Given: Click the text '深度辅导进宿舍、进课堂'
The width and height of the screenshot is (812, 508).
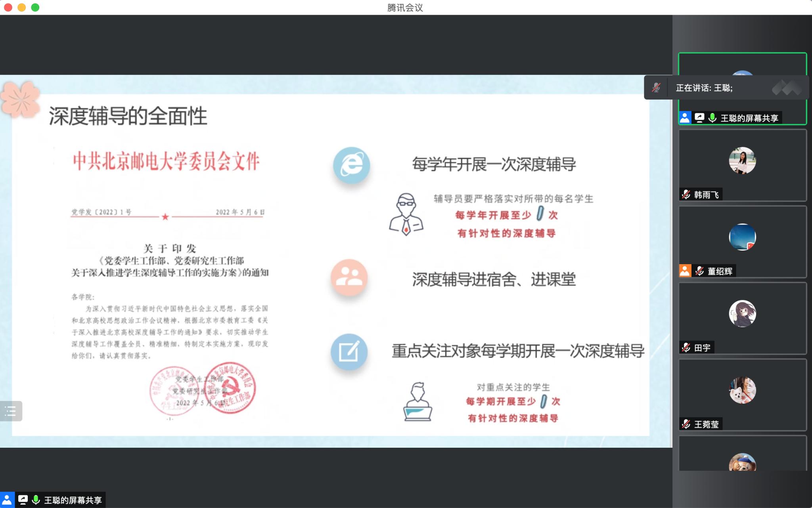Looking at the screenshot, I should 494,279.
